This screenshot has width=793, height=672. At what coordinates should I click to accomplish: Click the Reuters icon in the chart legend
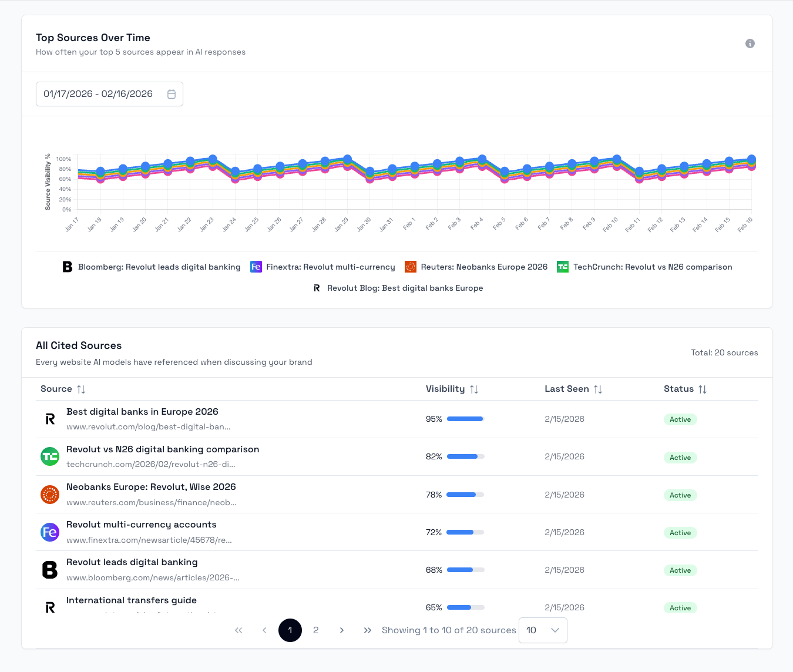(410, 266)
